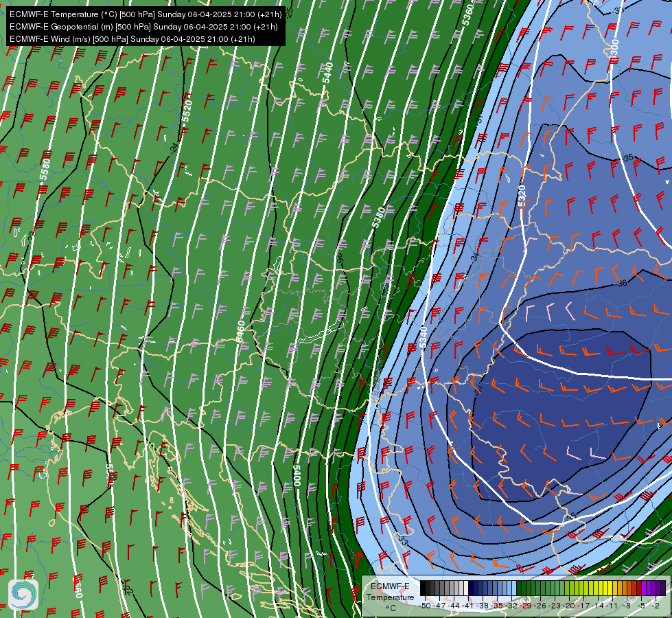Click the legend title ECMWF-E Temperature °C

pyautogui.click(x=391, y=597)
